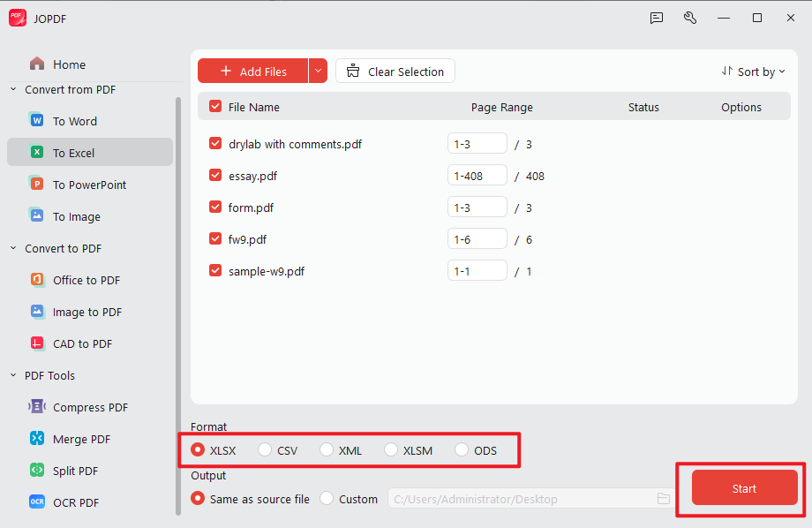812x528 pixels.
Task: Click the Merge PDF icon
Action: click(x=37, y=438)
